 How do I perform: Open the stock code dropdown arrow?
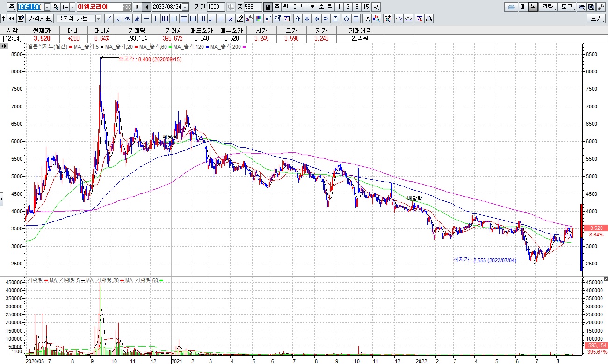point(47,7)
